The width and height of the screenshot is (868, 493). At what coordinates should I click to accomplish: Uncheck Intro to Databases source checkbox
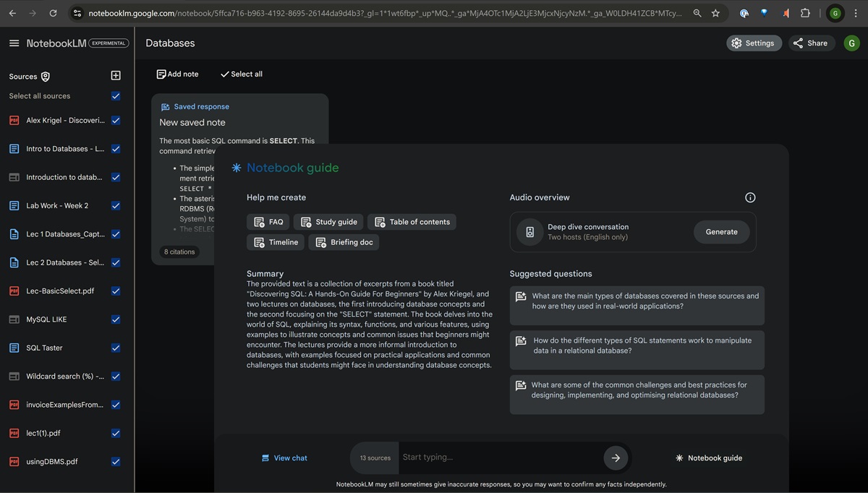(116, 149)
